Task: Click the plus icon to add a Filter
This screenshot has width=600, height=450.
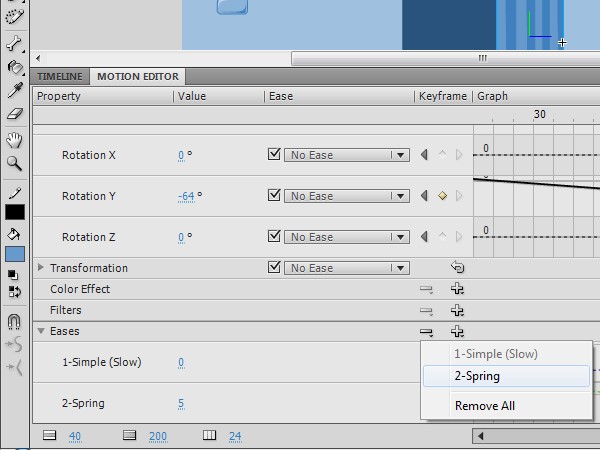Action: click(457, 310)
